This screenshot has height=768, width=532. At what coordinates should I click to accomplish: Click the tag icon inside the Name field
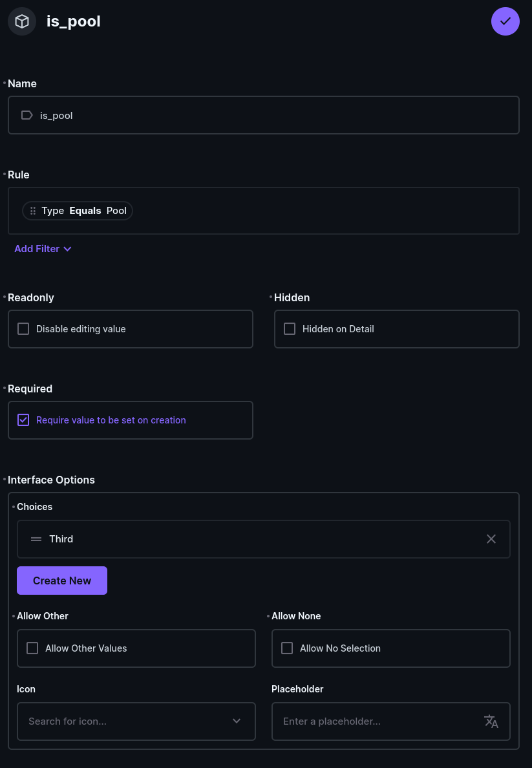point(27,115)
